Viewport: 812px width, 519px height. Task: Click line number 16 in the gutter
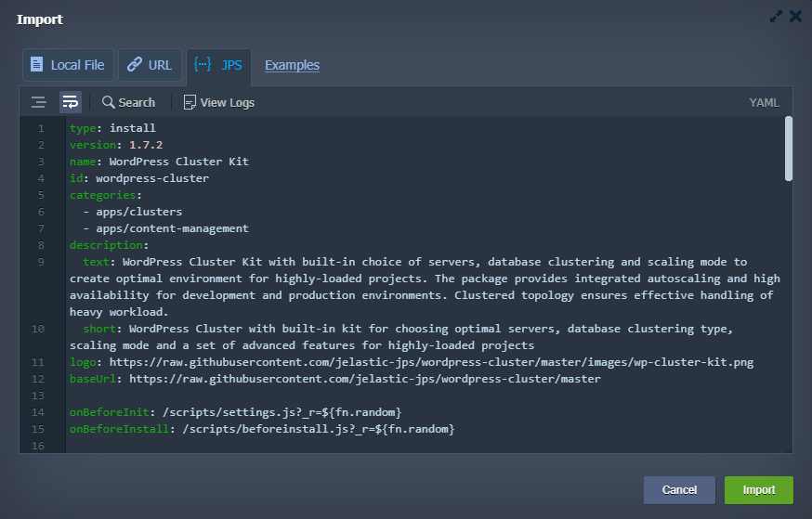coord(38,446)
